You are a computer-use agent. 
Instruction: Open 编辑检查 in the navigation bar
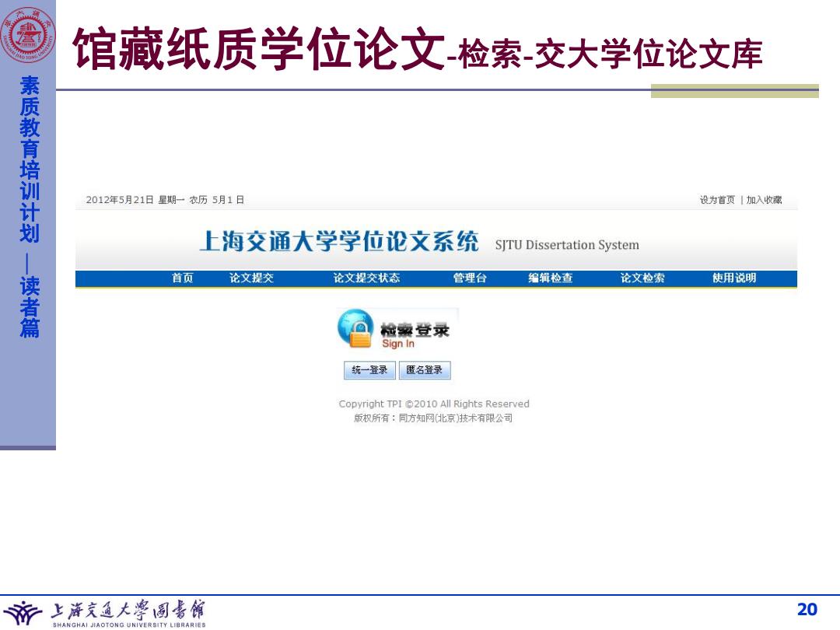click(x=550, y=278)
